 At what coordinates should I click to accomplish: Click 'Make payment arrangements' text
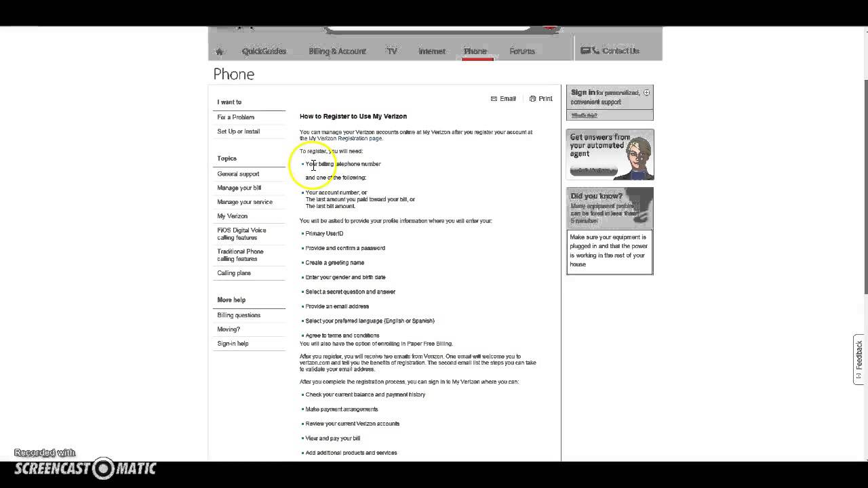click(x=342, y=409)
